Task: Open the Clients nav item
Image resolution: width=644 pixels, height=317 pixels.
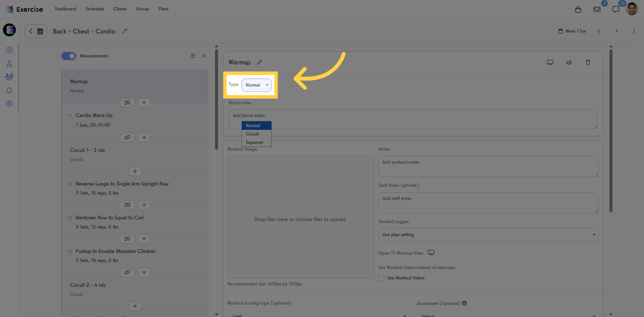Action: [120, 9]
